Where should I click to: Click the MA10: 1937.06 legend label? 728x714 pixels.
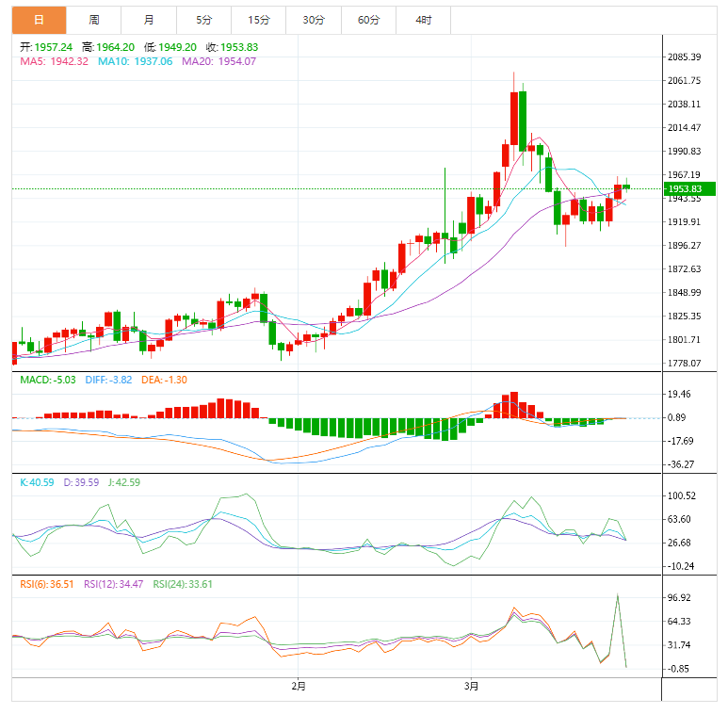135,61
